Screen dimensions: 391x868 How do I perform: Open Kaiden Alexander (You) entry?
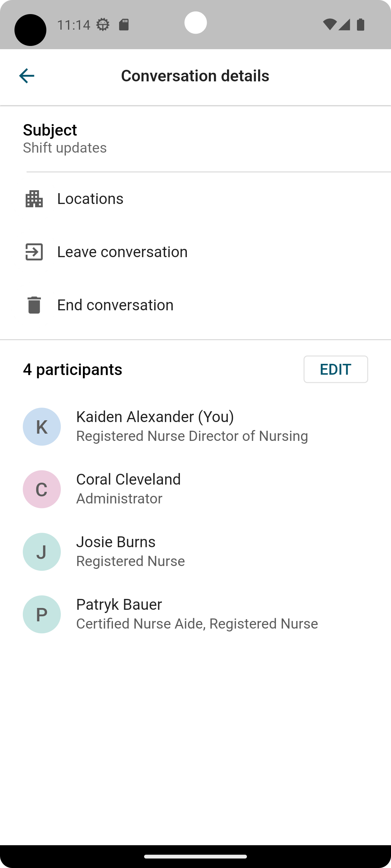pos(195,427)
